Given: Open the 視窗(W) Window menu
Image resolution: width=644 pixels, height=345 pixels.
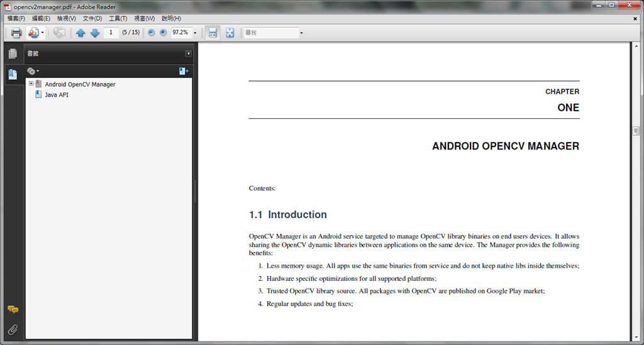Looking at the screenshot, I should [x=144, y=18].
